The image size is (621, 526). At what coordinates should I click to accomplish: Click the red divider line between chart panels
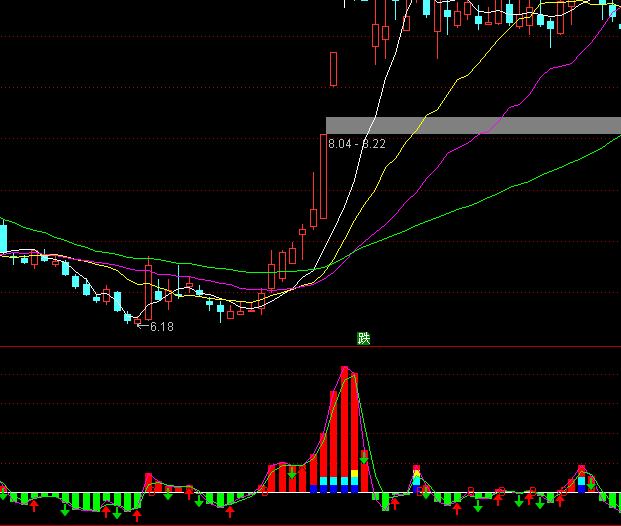click(200, 347)
